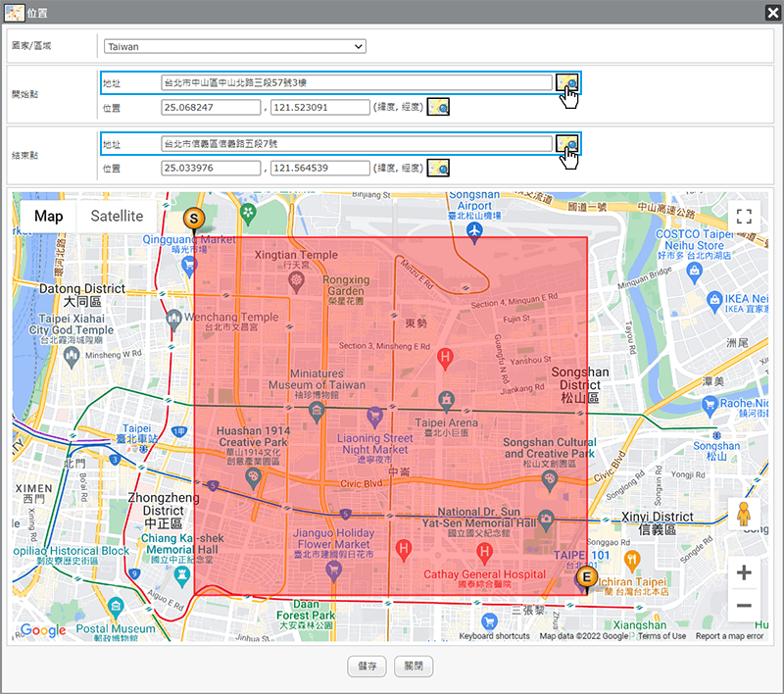Click the end address map search icon
Viewport: 784px width, 694px height.
[x=567, y=144]
